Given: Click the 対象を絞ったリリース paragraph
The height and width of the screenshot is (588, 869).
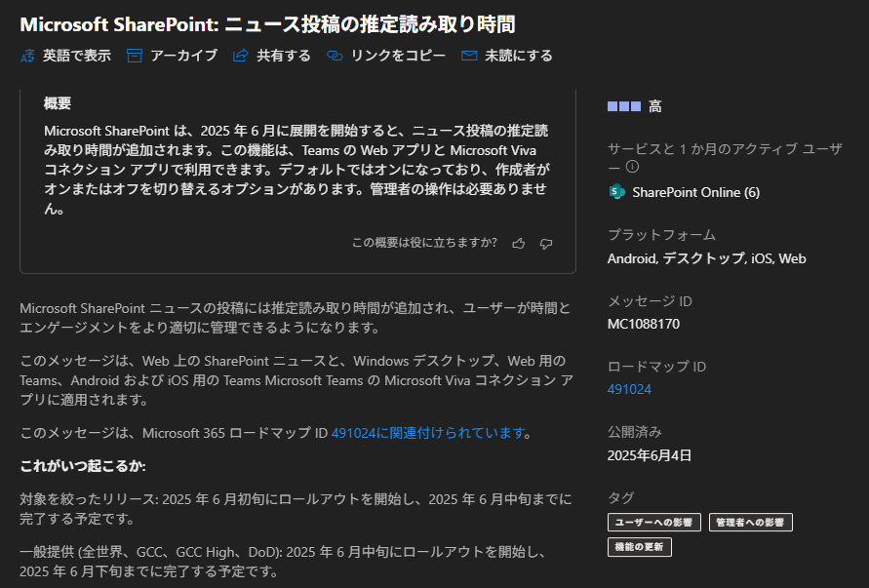Looking at the screenshot, I should click(x=296, y=509).
